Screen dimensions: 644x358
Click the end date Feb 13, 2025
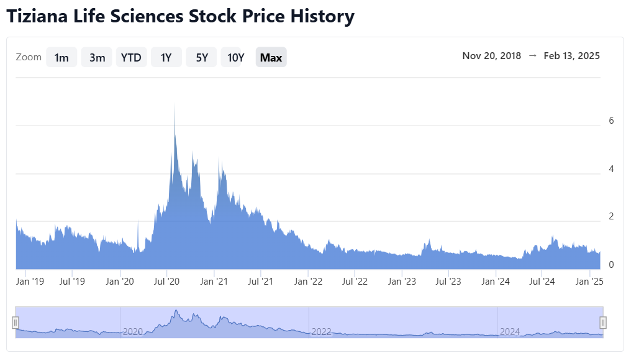571,56
